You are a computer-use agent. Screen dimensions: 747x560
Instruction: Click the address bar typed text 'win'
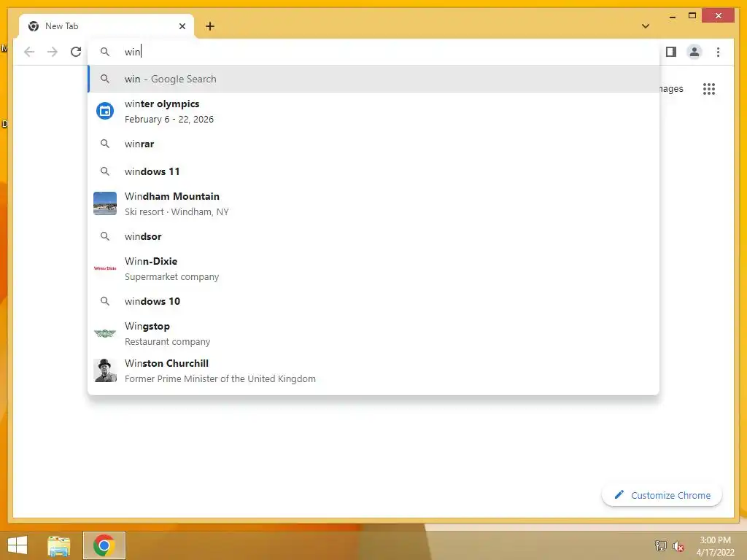click(x=133, y=52)
